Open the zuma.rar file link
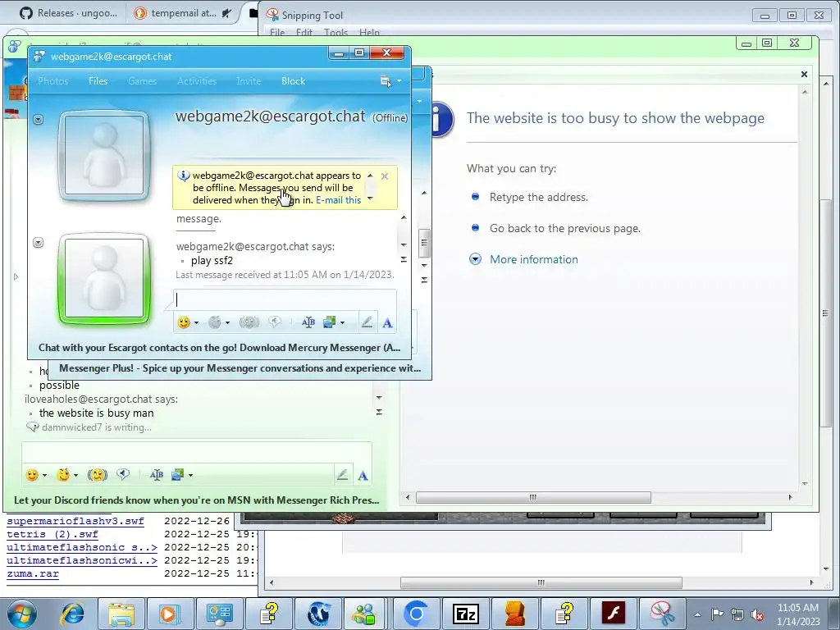The height and width of the screenshot is (630, 840). tap(33, 573)
